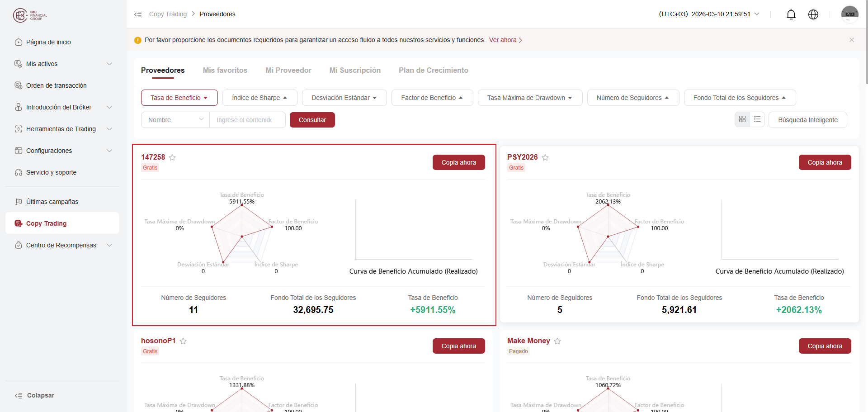Open the Nombre search type dropdown
Image resolution: width=868 pixels, height=412 pixels.
click(x=175, y=120)
